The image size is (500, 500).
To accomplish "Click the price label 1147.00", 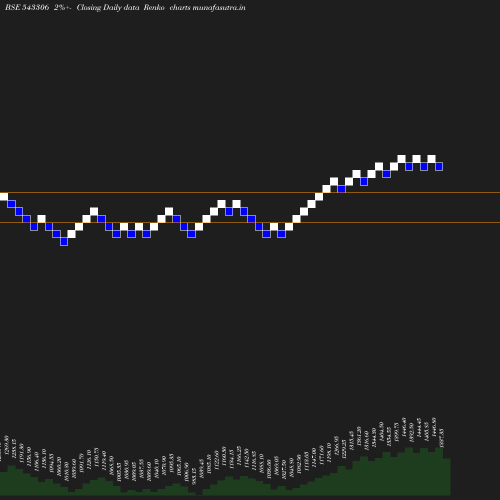I will click(x=314, y=457).
